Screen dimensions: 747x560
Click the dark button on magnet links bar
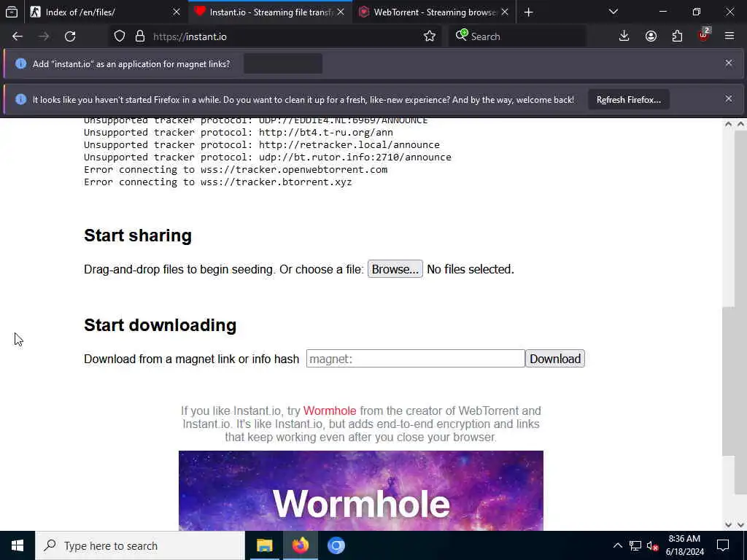[283, 64]
